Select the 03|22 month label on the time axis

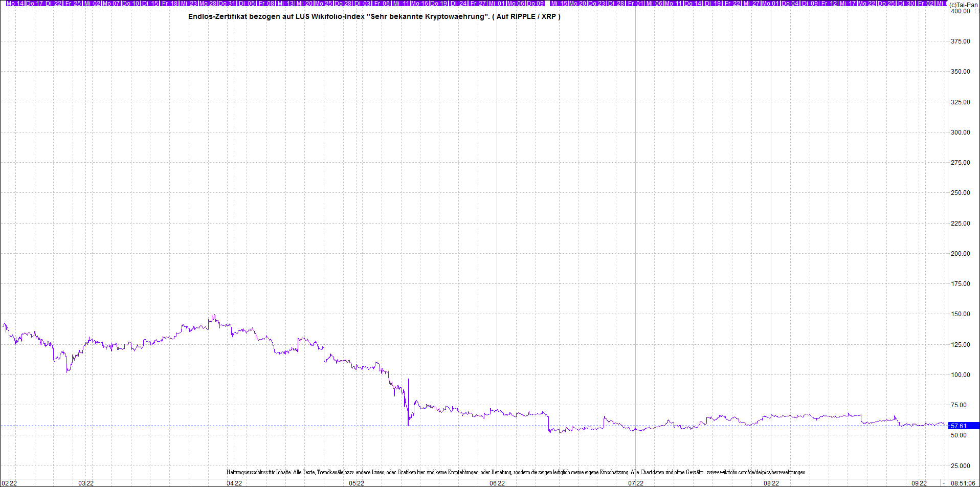coord(86,483)
